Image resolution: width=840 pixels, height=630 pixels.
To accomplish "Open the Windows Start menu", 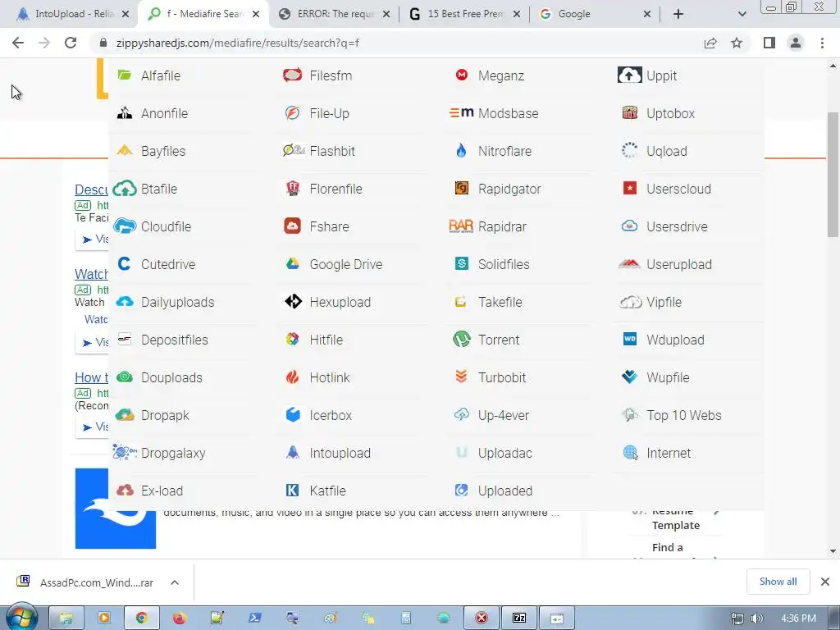I will (21, 617).
